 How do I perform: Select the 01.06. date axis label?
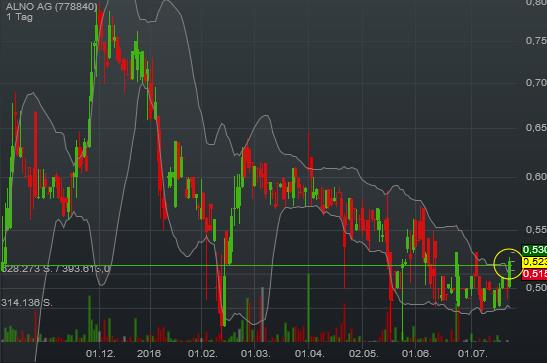(x=416, y=354)
